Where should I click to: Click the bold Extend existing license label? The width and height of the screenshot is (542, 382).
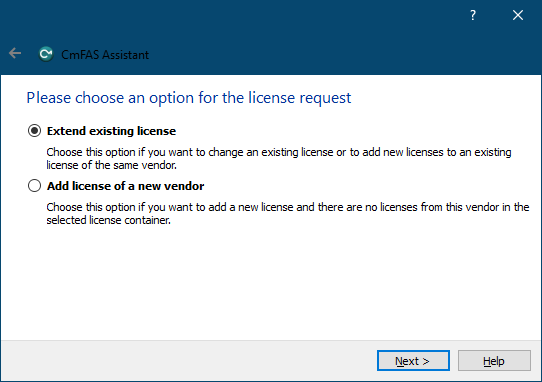pos(111,131)
